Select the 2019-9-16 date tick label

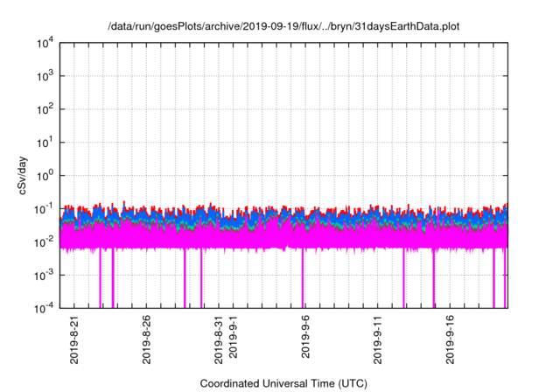pyautogui.click(x=450, y=339)
